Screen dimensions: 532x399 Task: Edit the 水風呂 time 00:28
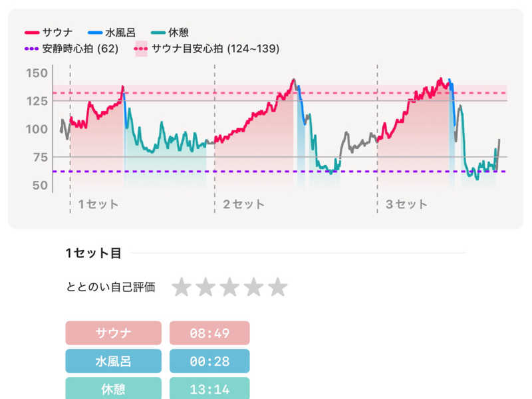click(x=209, y=362)
